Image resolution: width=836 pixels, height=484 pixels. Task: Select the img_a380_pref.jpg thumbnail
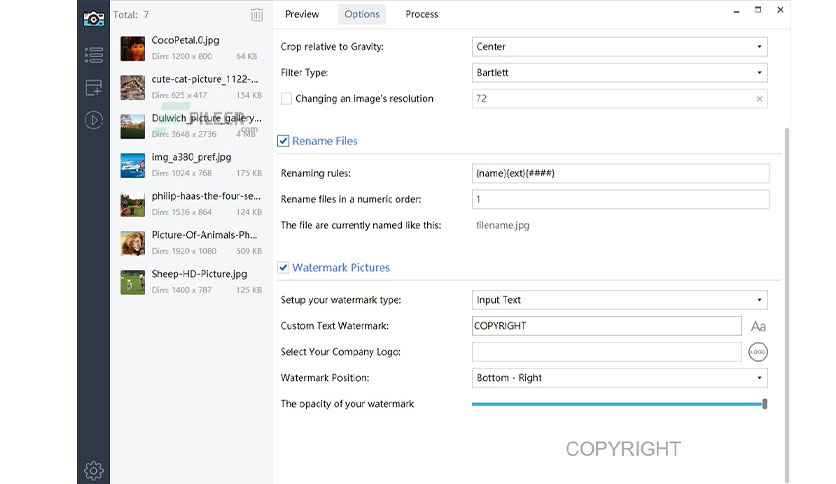click(133, 165)
